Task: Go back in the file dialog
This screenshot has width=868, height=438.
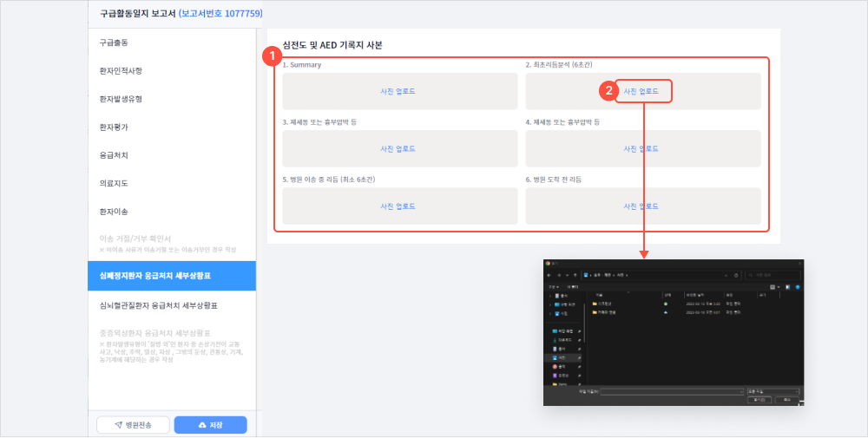Action: pos(549,276)
